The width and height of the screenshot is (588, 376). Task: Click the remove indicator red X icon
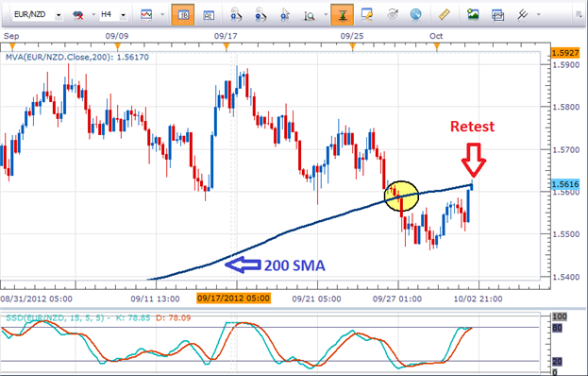point(78,15)
